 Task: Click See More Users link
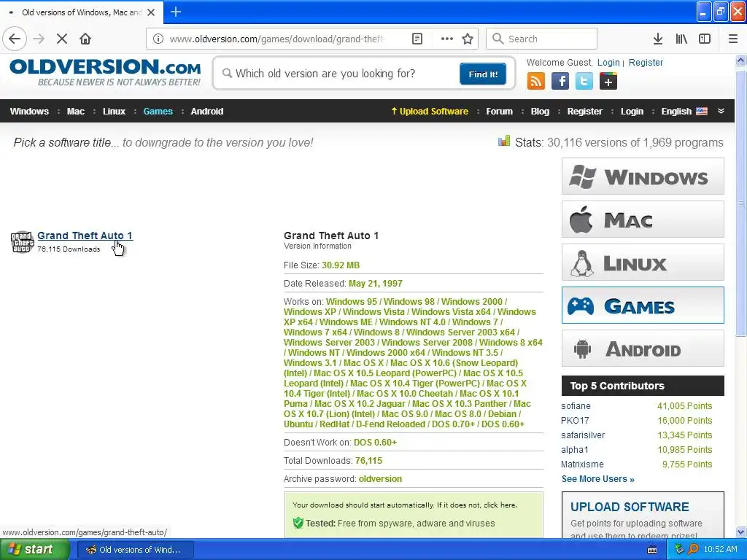click(x=597, y=478)
